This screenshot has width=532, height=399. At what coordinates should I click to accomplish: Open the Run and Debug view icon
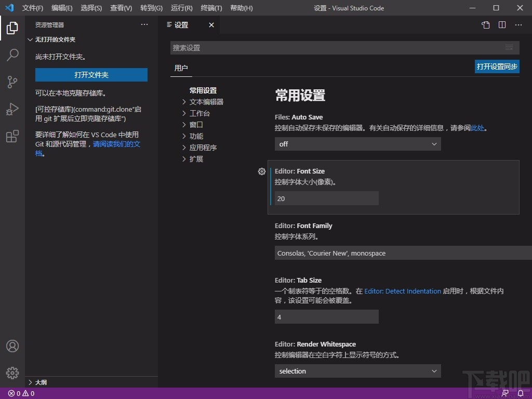coord(12,109)
